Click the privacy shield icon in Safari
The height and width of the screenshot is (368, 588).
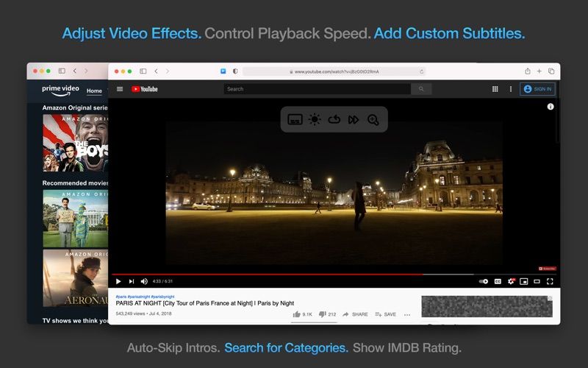pos(235,71)
